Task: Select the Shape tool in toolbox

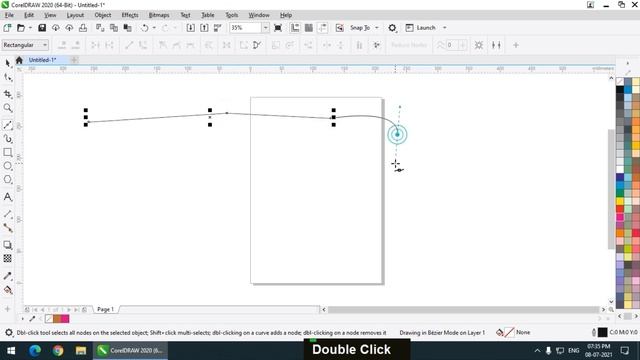Action: pyautogui.click(x=7, y=77)
